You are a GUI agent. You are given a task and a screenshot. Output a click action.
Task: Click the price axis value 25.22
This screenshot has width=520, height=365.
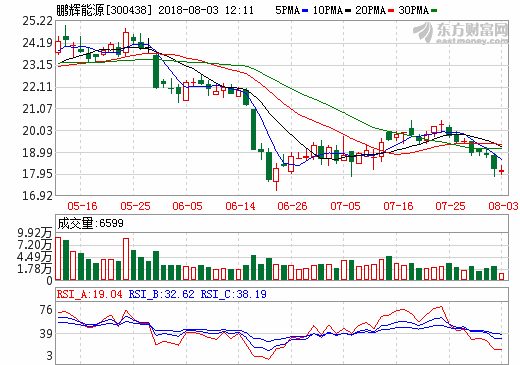[37, 21]
